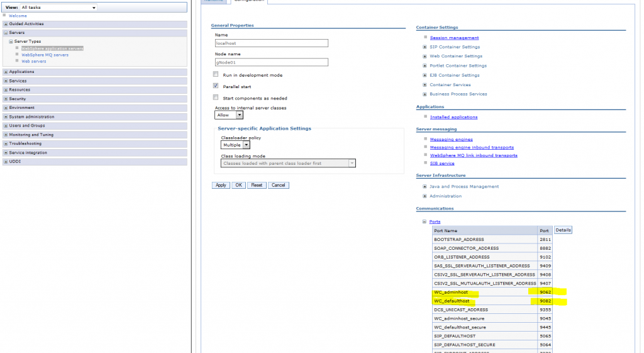This screenshot has height=353, width=644.
Task: Expand the Security section plus icon
Action: tap(6, 99)
